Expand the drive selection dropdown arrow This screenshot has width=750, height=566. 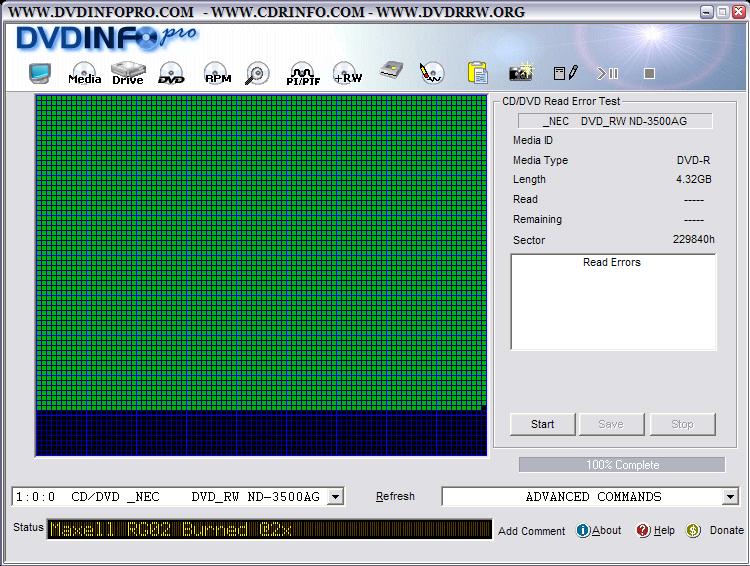tap(336, 497)
